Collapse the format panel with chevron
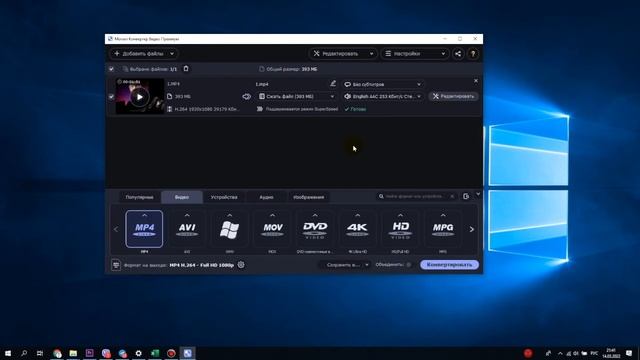The image size is (640, 360). [478, 194]
